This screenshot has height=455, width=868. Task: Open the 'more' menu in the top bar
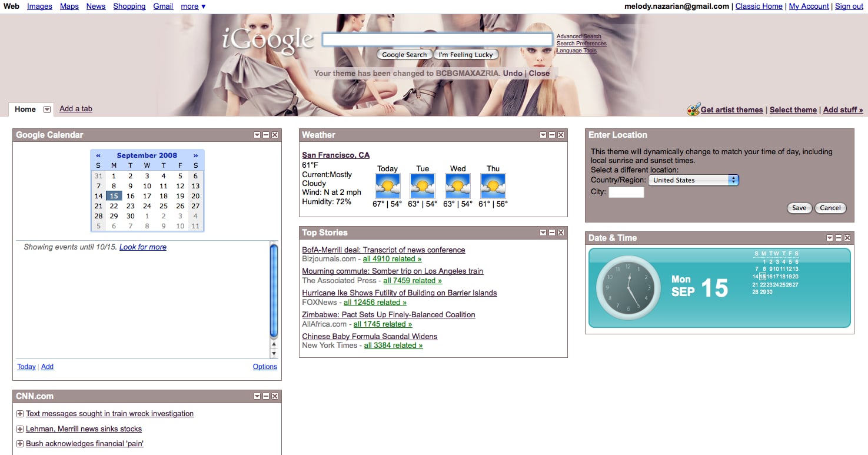point(193,6)
